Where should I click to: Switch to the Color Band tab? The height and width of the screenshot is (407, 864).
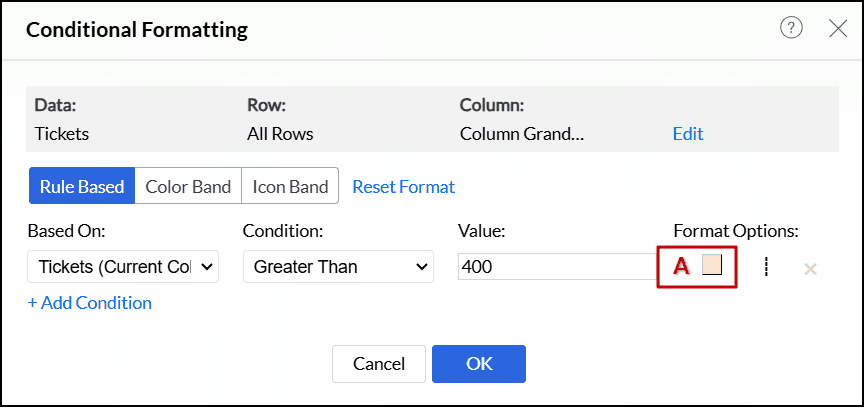point(188,186)
